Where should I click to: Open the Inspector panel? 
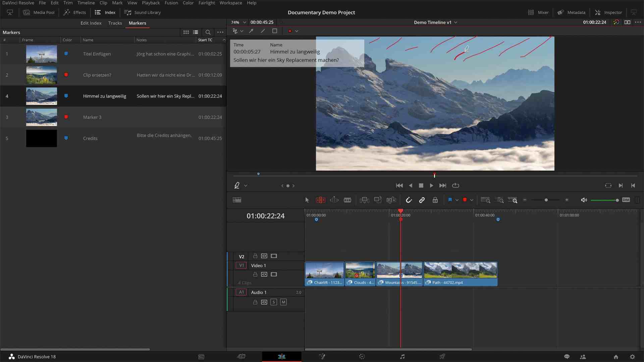608,12
